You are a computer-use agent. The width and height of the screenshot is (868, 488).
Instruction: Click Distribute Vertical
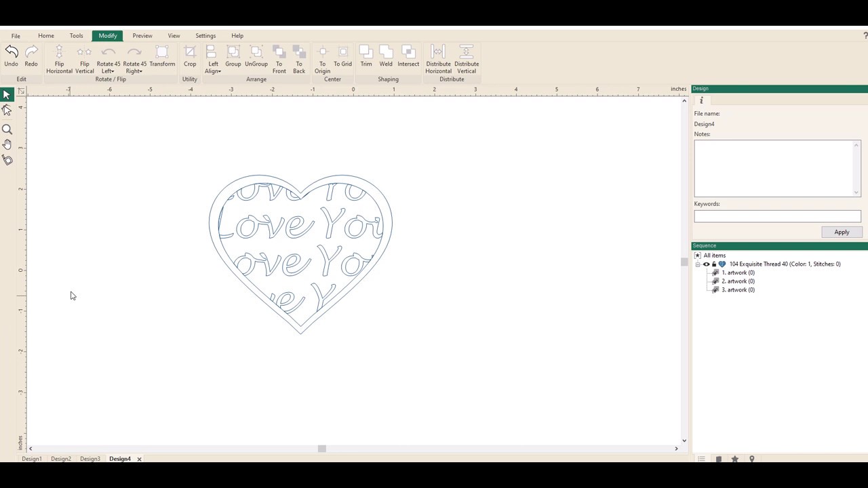(x=467, y=60)
